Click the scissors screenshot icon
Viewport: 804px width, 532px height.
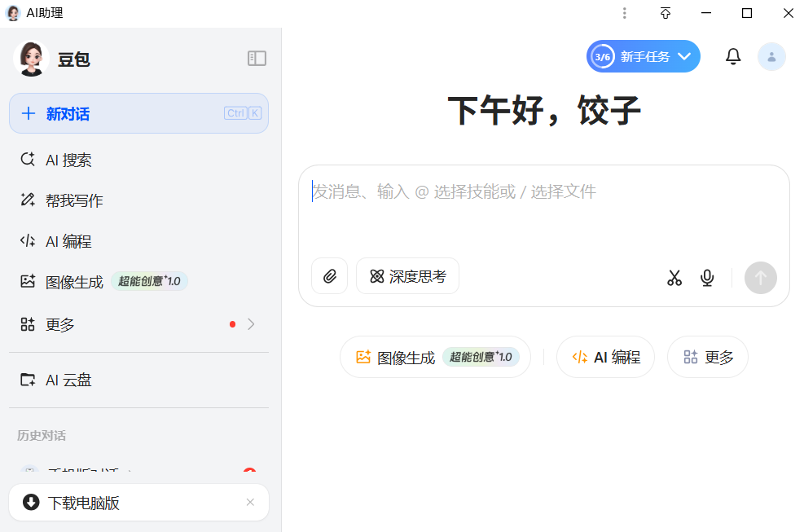674,278
